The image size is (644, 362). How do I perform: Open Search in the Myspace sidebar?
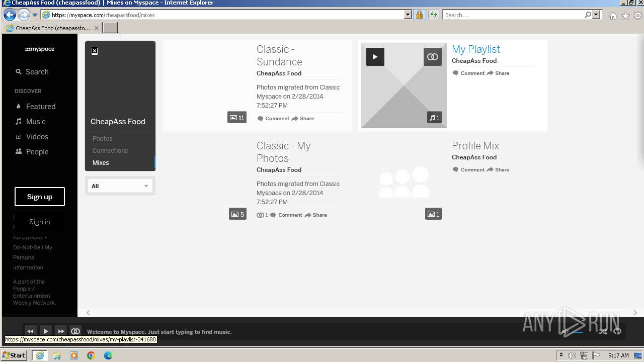pos(32,72)
